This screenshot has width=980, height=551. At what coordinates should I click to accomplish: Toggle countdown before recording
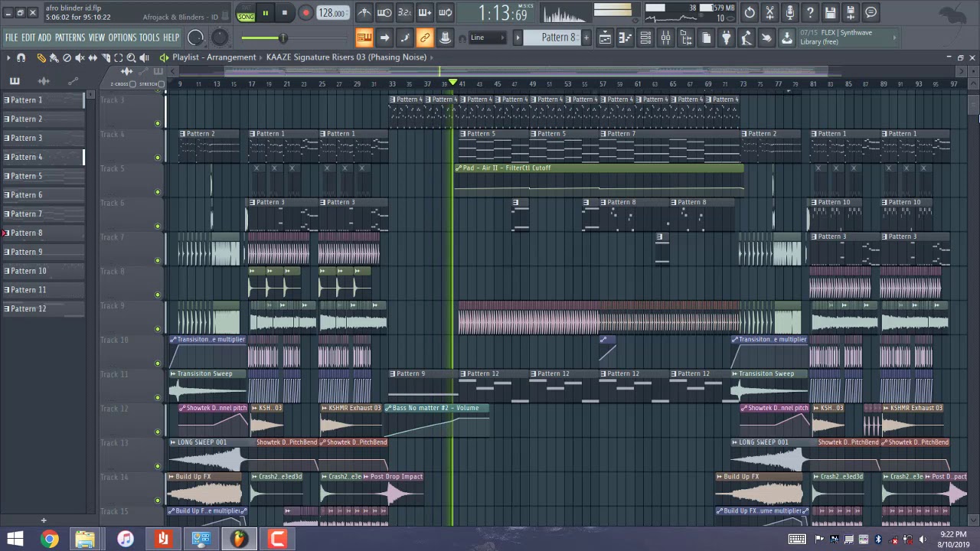coord(404,12)
